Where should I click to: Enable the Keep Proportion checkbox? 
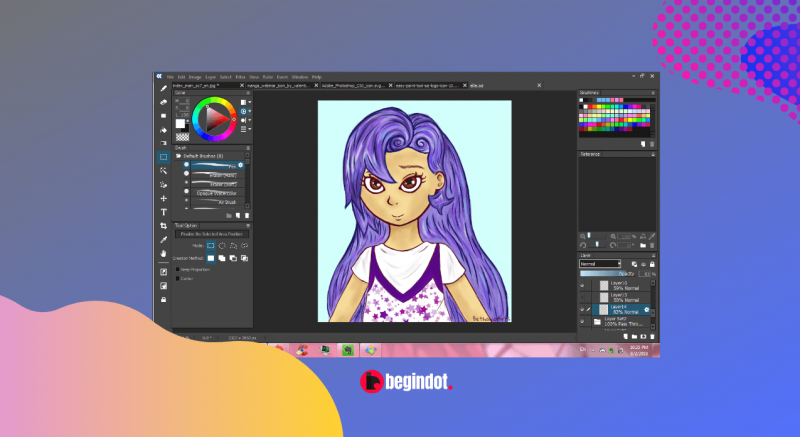pos(178,269)
